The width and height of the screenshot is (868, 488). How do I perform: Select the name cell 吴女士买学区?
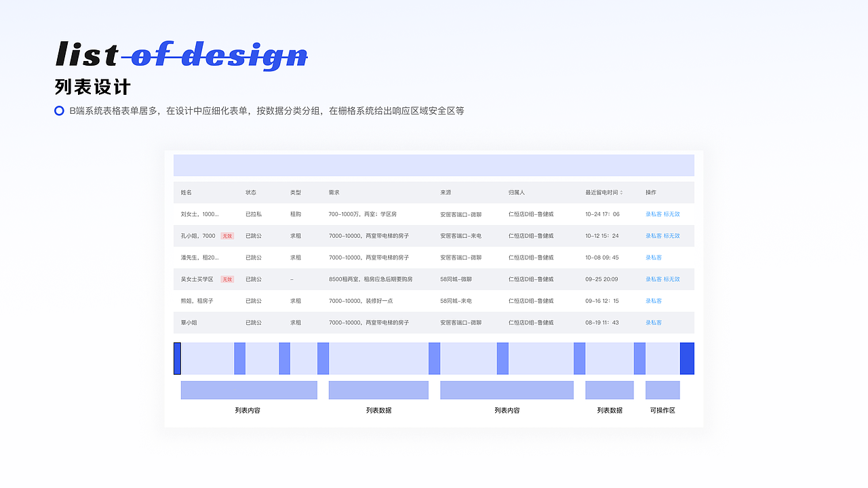tap(197, 279)
